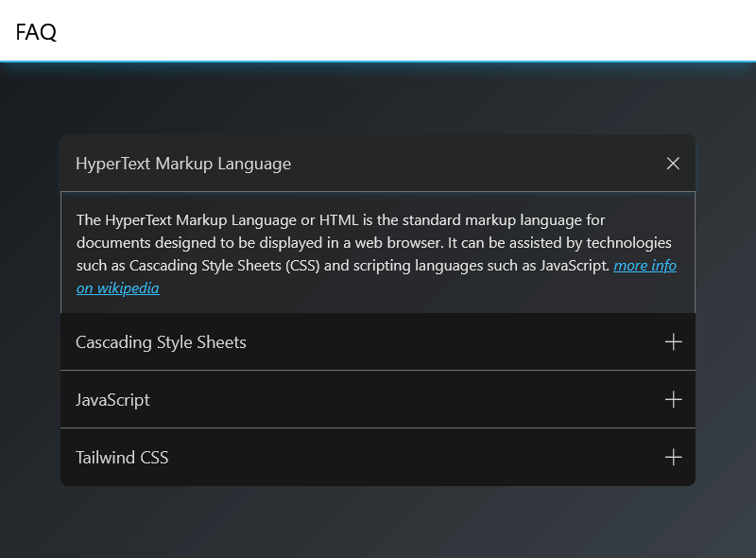Open the "more info on wikipedia" link

644,266
